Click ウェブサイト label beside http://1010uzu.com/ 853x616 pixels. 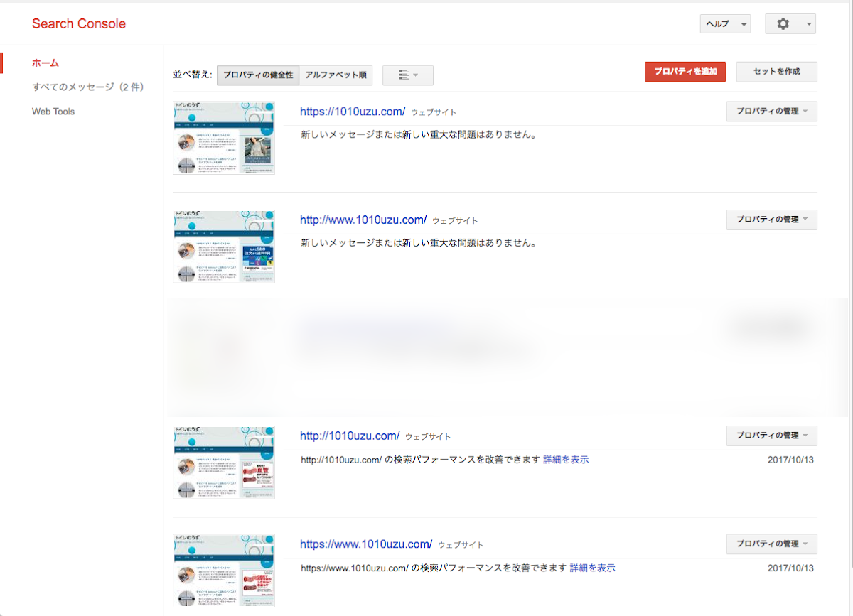[x=428, y=436]
